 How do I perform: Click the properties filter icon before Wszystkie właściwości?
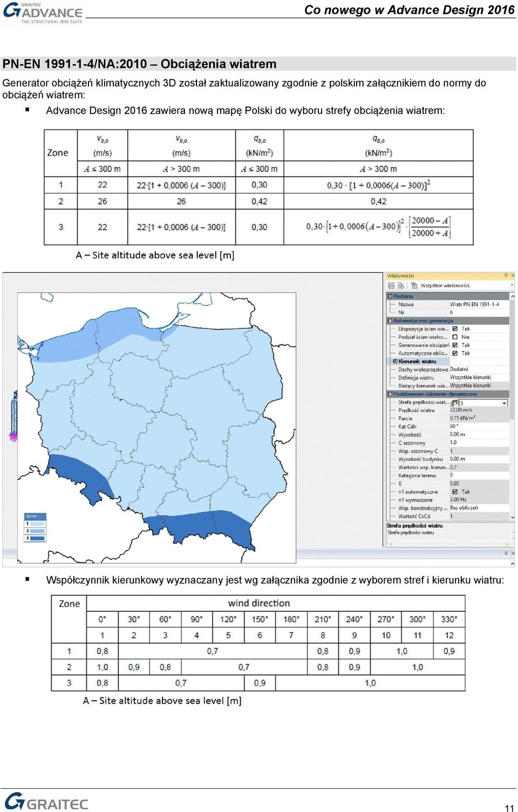coord(414,286)
